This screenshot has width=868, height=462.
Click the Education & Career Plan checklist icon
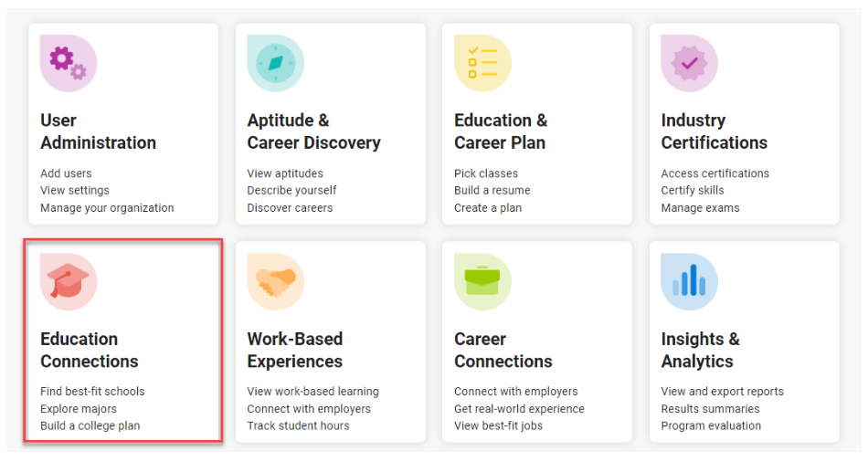point(482,63)
